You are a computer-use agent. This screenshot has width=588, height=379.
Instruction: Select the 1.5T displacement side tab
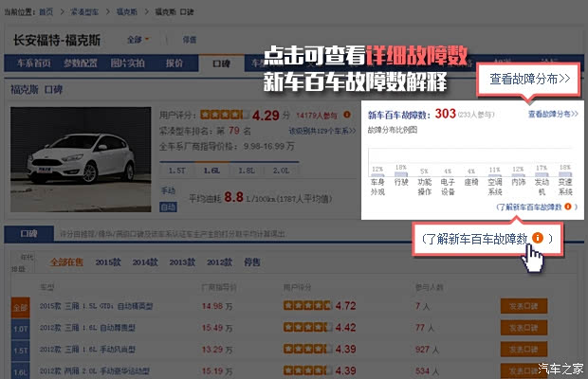pyautogui.click(x=20, y=351)
